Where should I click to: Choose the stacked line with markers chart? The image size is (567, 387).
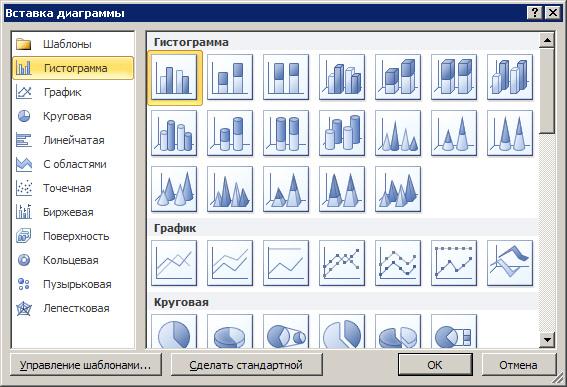click(x=398, y=263)
